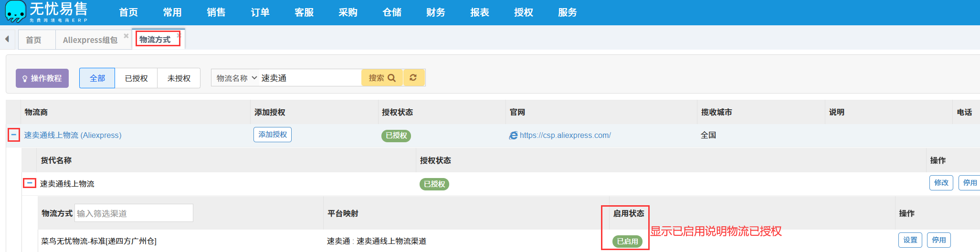The height and width of the screenshot is (252, 980).
Task: Click the 已启用 status badge
Action: [627, 241]
